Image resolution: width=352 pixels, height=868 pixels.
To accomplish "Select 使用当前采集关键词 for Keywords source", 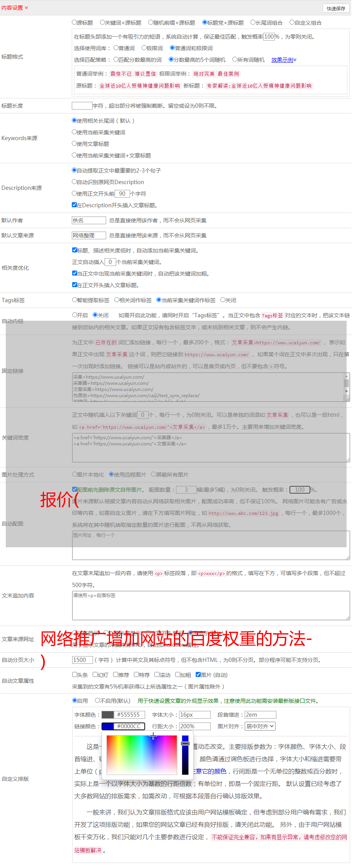I will click(74, 132).
